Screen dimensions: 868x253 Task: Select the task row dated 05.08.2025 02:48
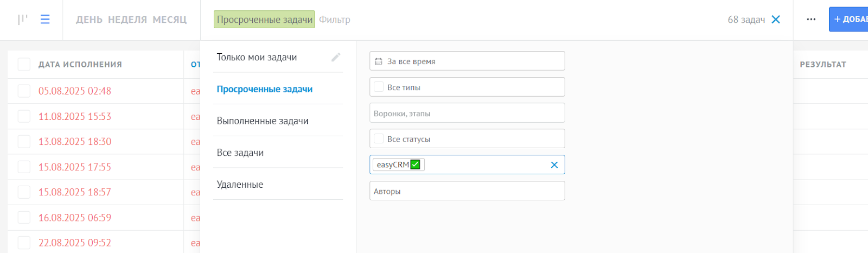click(24, 91)
